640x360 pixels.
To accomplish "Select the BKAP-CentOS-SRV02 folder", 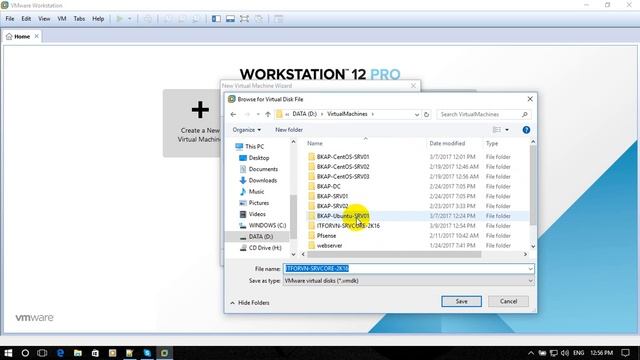I will pos(343,167).
